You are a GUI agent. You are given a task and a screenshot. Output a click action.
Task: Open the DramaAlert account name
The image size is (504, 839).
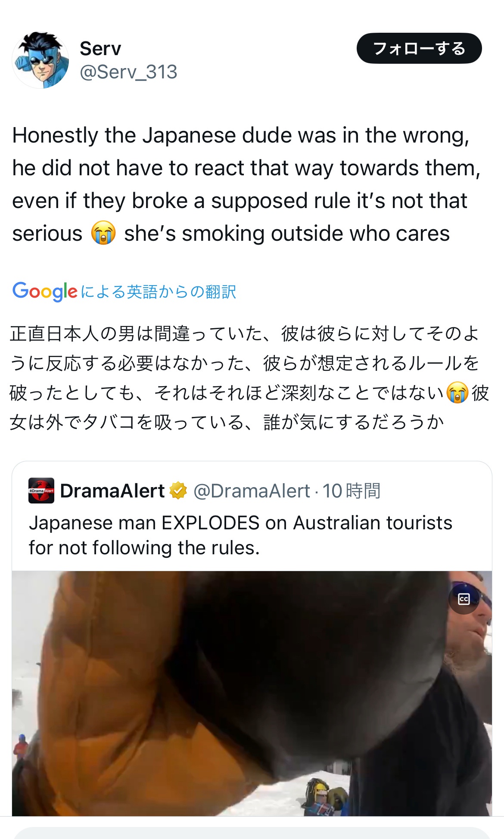tap(112, 491)
